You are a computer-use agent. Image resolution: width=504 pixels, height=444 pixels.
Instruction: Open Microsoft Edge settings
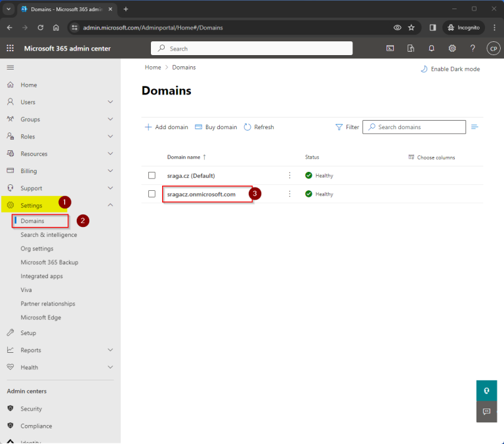coord(41,317)
